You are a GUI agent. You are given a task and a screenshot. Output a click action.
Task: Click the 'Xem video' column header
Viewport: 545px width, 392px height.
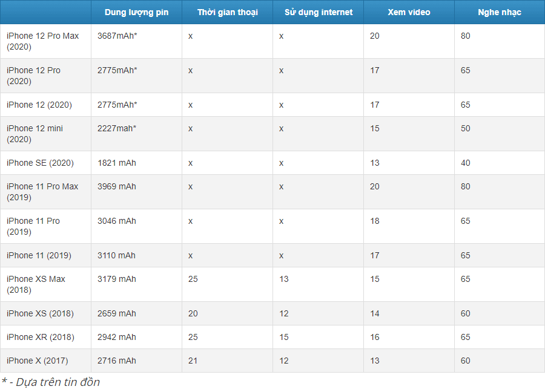[x=409, y=12]
